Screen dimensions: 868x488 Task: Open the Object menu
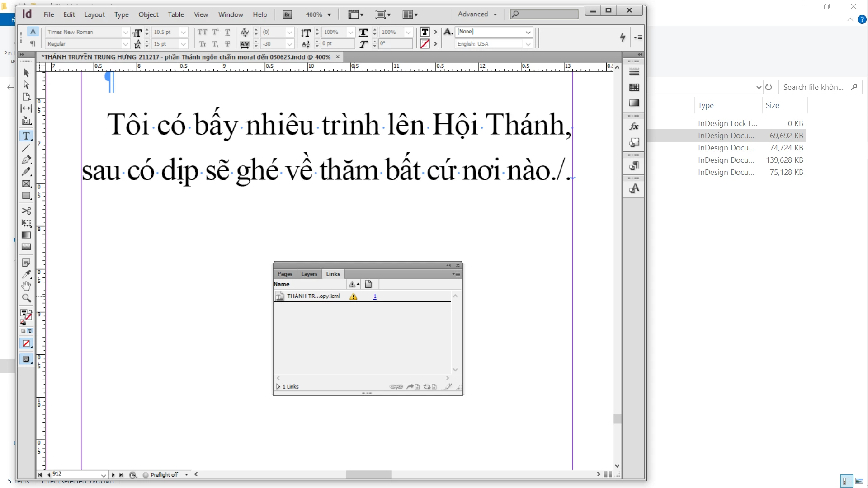tap(148, 14)
